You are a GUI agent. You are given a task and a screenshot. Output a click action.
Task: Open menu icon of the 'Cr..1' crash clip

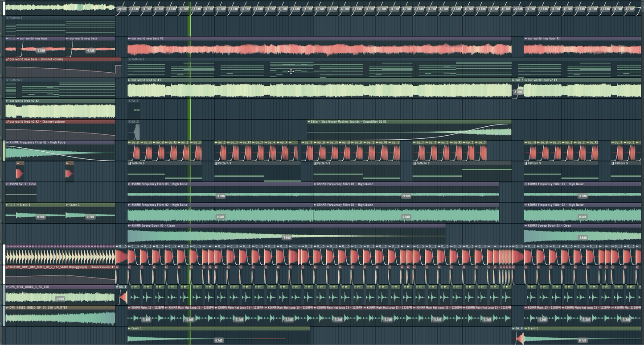coord(7,205)
